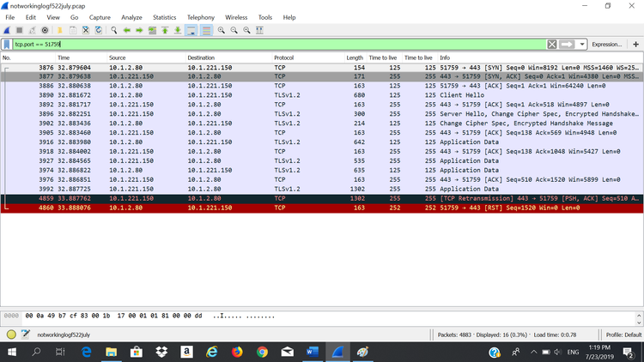Go to the first packet using toolbar arrow
Screen dimensions: 644x362
pyautogui.click(x=164, y=30)
